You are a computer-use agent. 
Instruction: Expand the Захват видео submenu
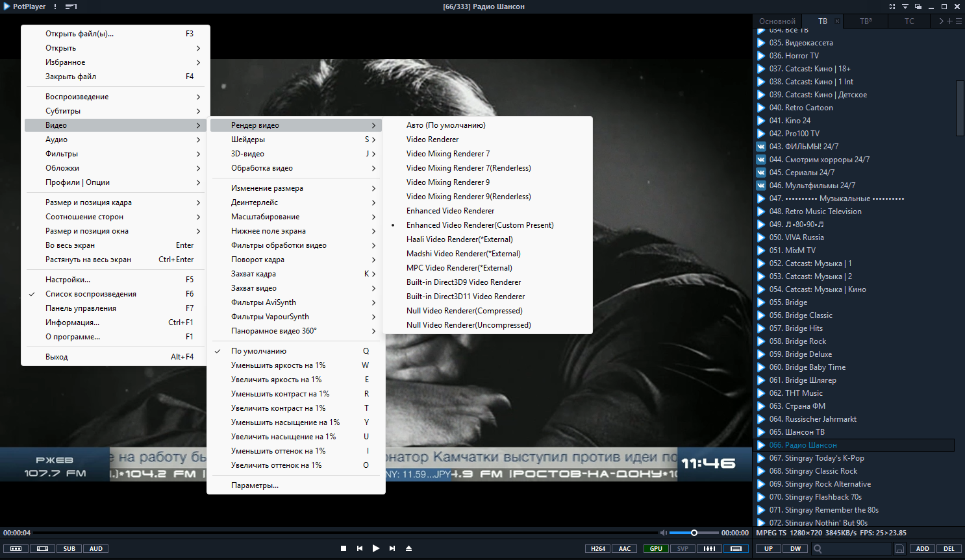pos(296,288)
